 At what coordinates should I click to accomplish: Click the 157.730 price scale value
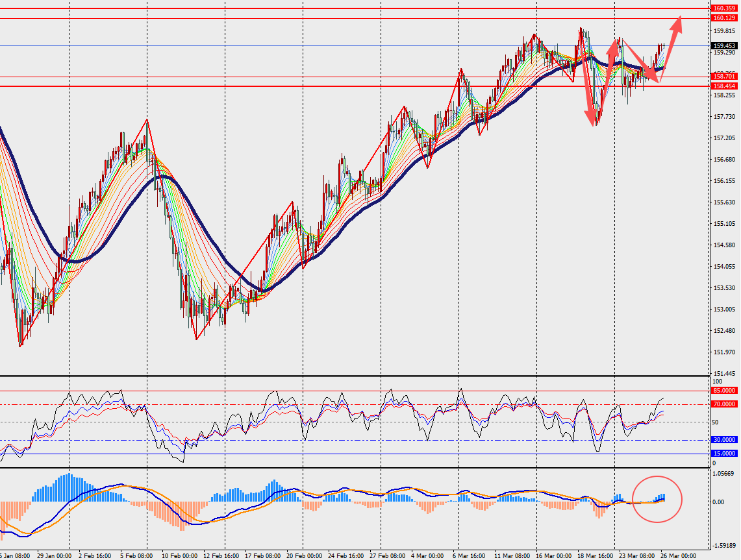(x=723, y=117)
